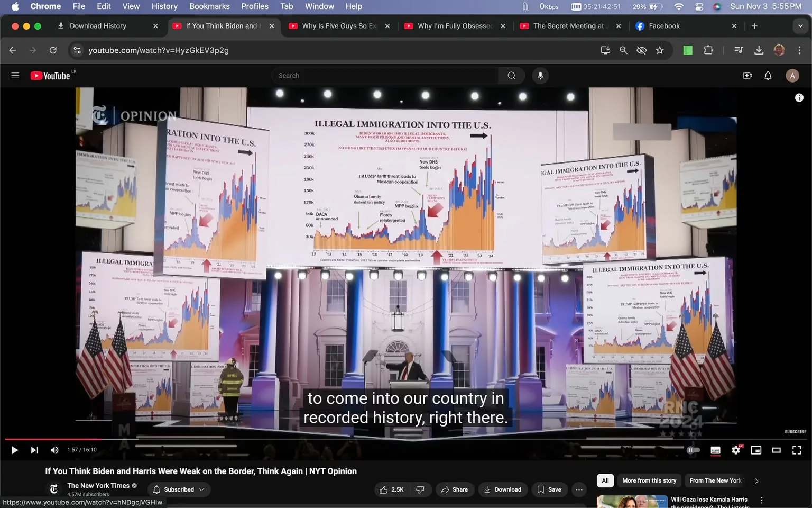Open the Bookmarks menu in the menu bar
Screen dimensions: 812x508
coord(209,6)
